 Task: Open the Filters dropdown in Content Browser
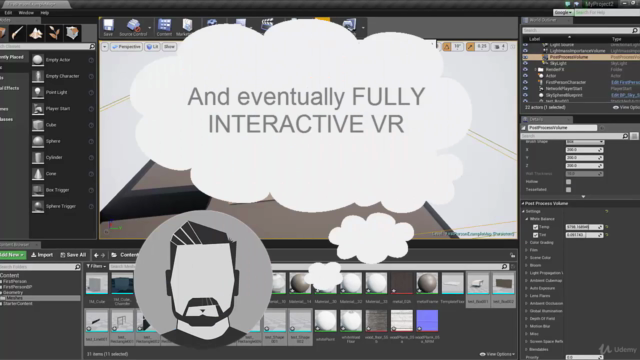(x=96, y=267)
